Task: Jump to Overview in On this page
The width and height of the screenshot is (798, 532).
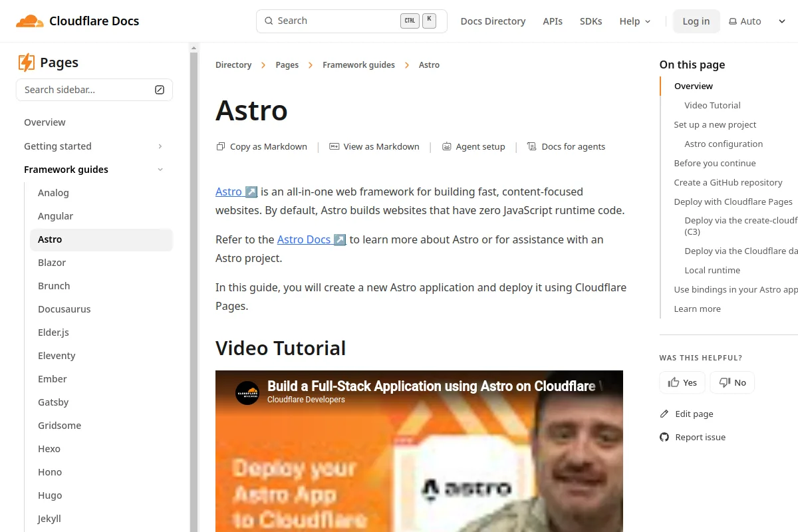Action: click(x=694, y=86)
